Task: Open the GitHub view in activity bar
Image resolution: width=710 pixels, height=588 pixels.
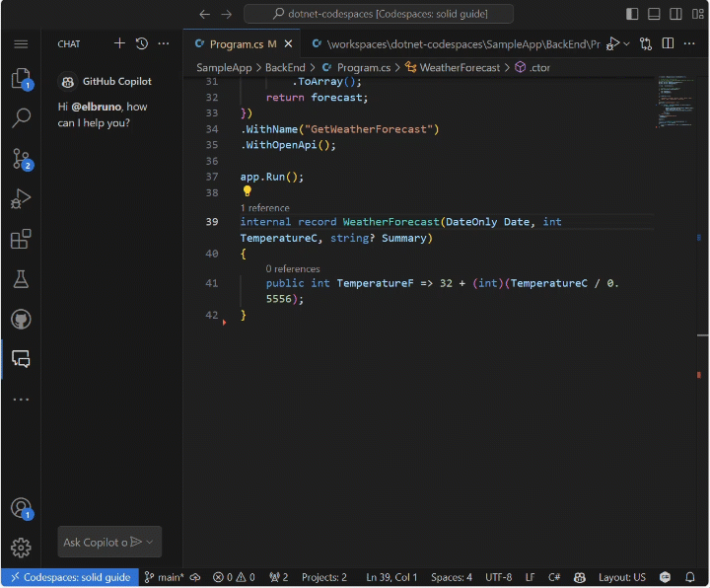Action: pos(21,320)
